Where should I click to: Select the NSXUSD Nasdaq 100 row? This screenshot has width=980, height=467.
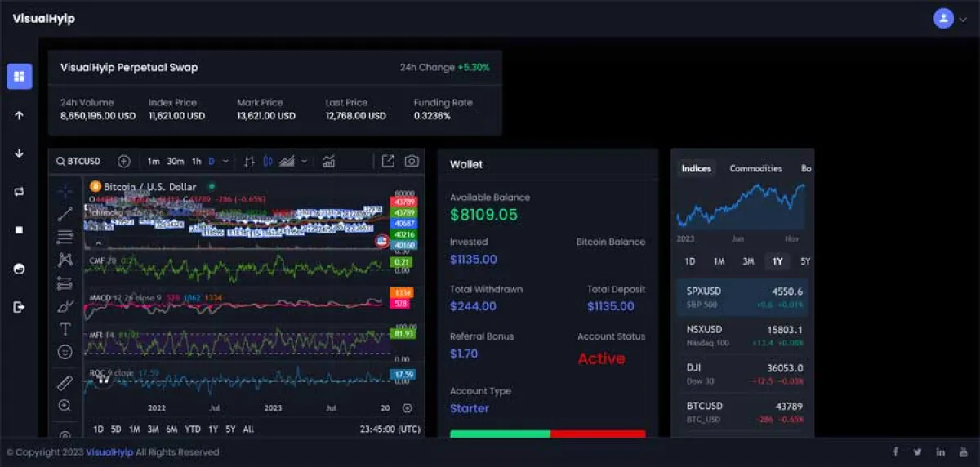pos(742,335)
